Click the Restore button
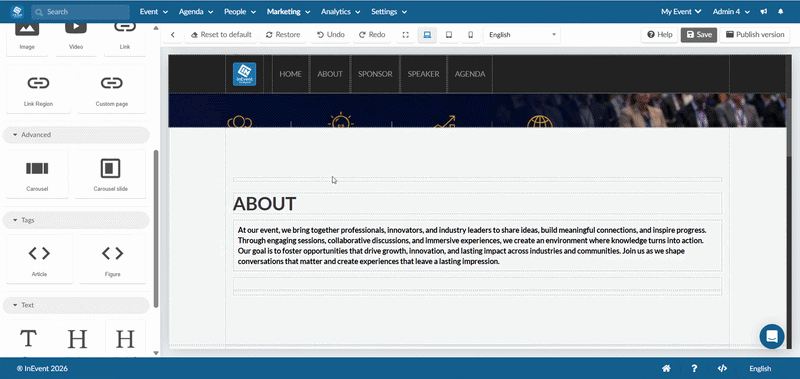Screen dimensions: 800x379 (283, 35)
